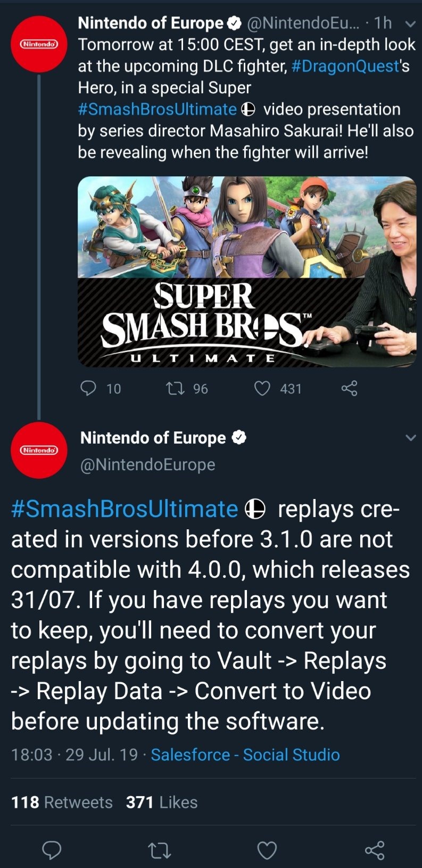Viewport: 422px width, 868px height.
Task: Like the tweet with 431 likes
Action: coord(262,388)
